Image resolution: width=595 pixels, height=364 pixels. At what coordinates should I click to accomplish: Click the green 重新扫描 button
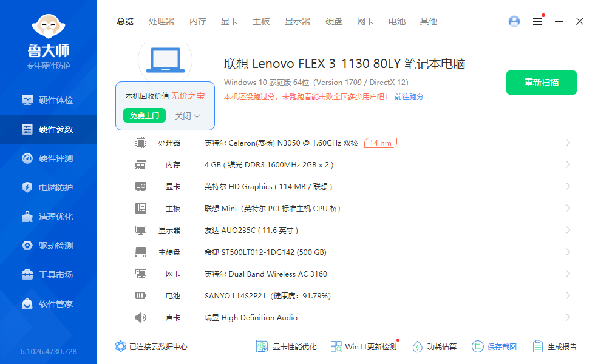point(542,83)
